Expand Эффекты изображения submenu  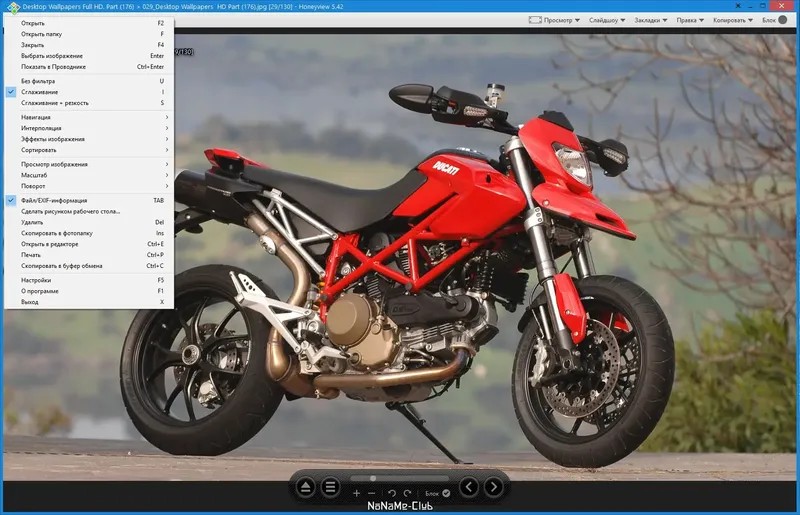pos(89,139)
